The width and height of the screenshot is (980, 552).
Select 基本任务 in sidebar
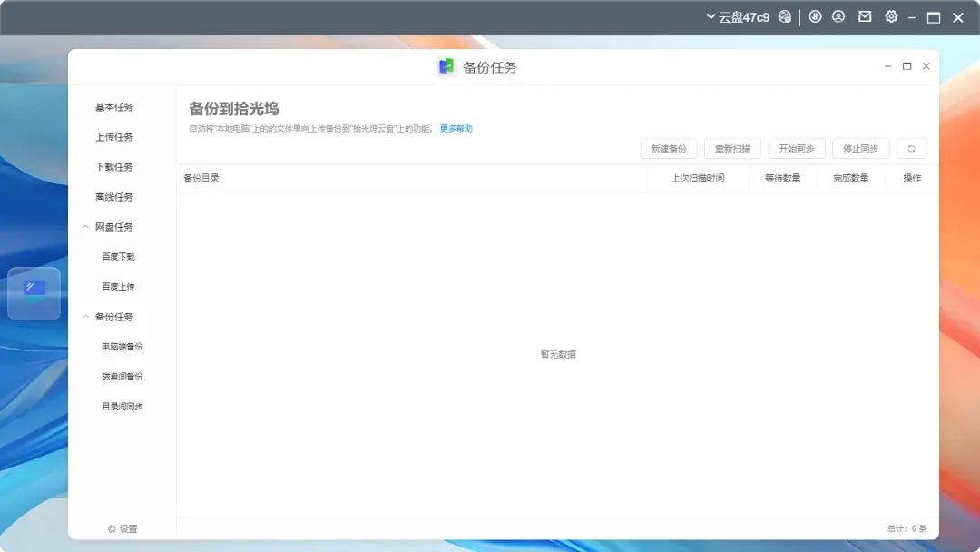tap(113, 107)
